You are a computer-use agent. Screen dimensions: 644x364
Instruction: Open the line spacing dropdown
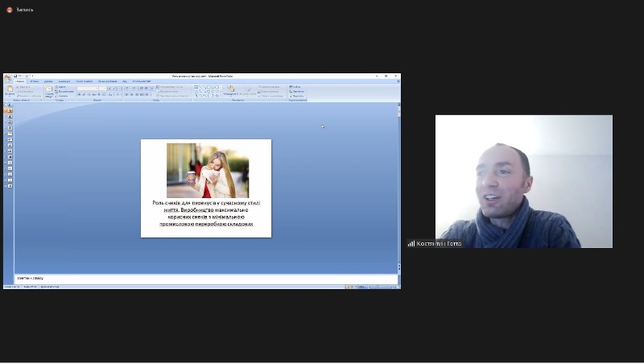pos(152,89)
